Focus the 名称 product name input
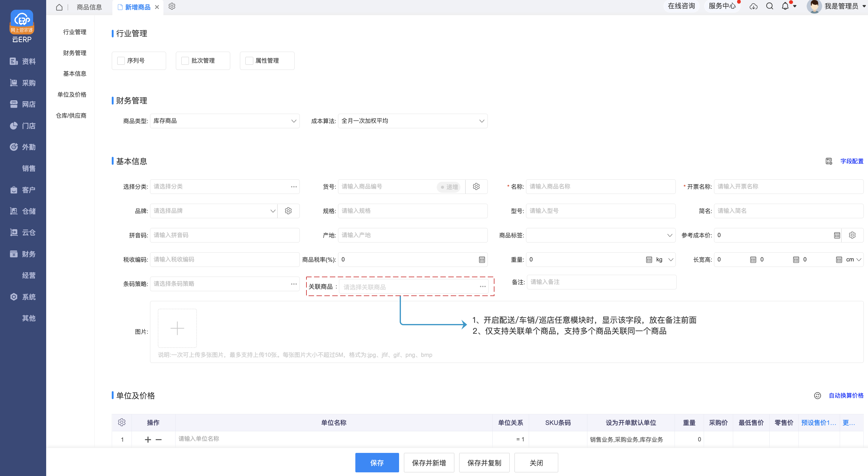This screenshot has width=868, height=476. [601, 187]
